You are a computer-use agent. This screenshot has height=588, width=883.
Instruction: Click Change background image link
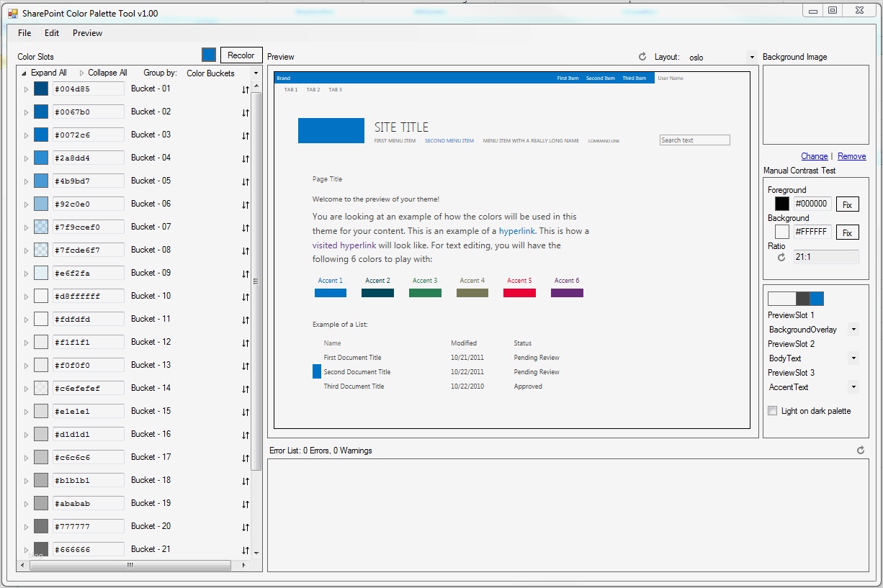pyautogui.click(x=815, y=156)
